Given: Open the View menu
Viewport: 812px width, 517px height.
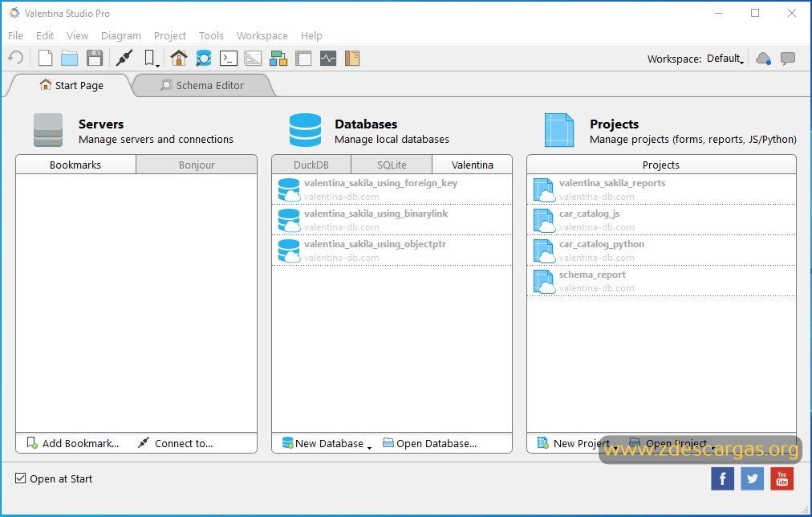Looking at the screenshot, I should click(77, 36).
